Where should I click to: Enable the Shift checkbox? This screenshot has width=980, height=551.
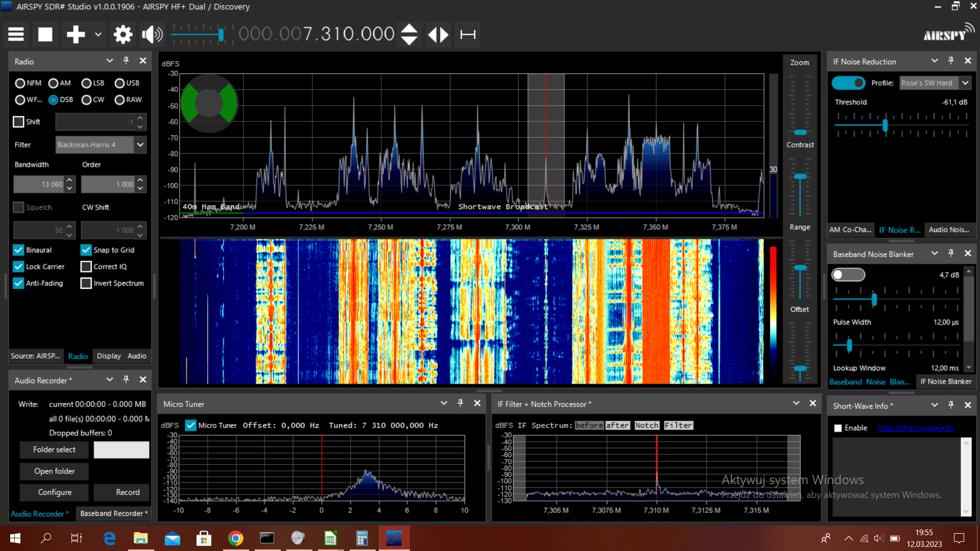(18, 122)
